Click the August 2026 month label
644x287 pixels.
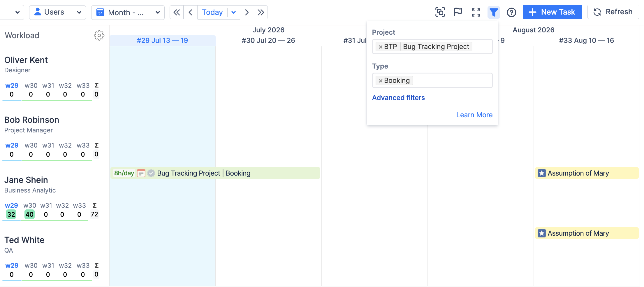click(x=533, y=30)
